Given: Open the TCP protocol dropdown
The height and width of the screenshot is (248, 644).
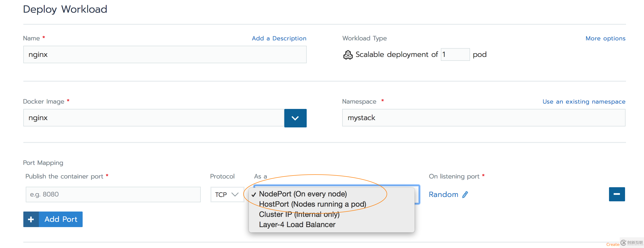Looking at the screenshot, I should tap(227, 195).
